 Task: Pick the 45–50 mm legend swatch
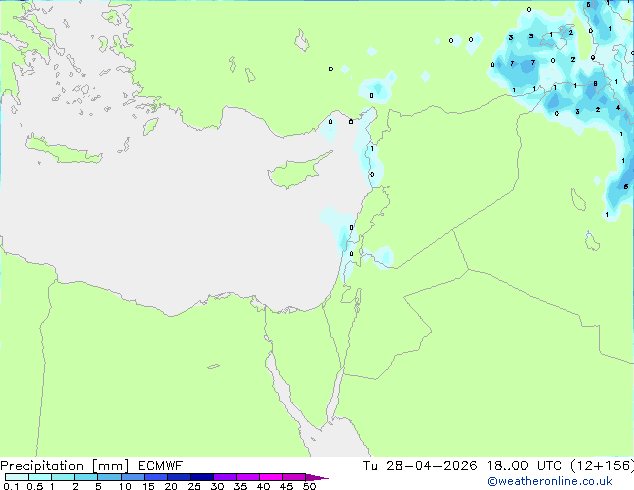pos(294,477)
